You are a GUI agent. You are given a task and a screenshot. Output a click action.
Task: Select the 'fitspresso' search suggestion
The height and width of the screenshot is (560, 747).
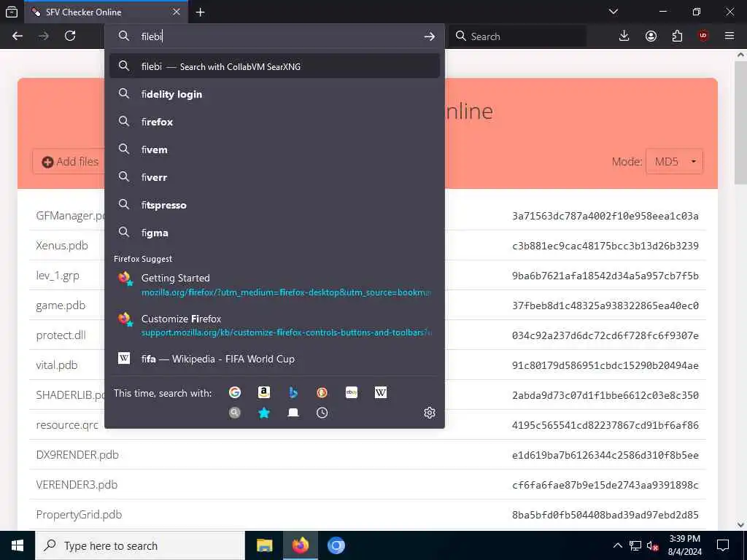[x=274, y=205]
